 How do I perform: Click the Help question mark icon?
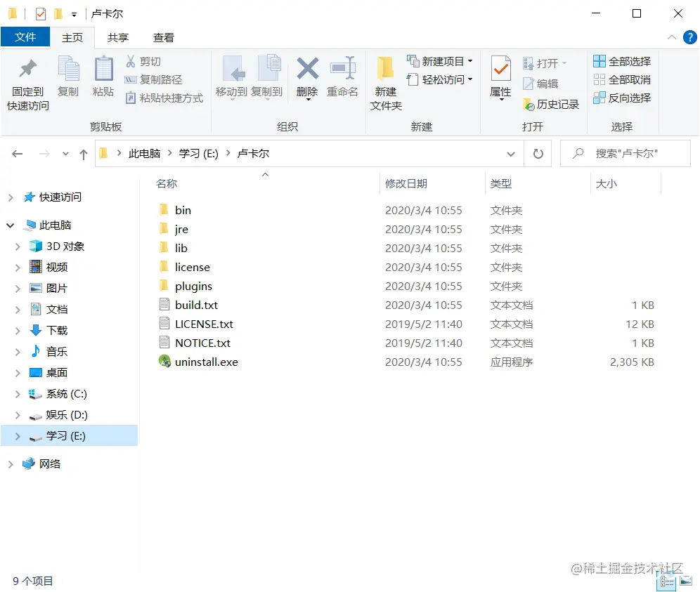tap(689, 37)
